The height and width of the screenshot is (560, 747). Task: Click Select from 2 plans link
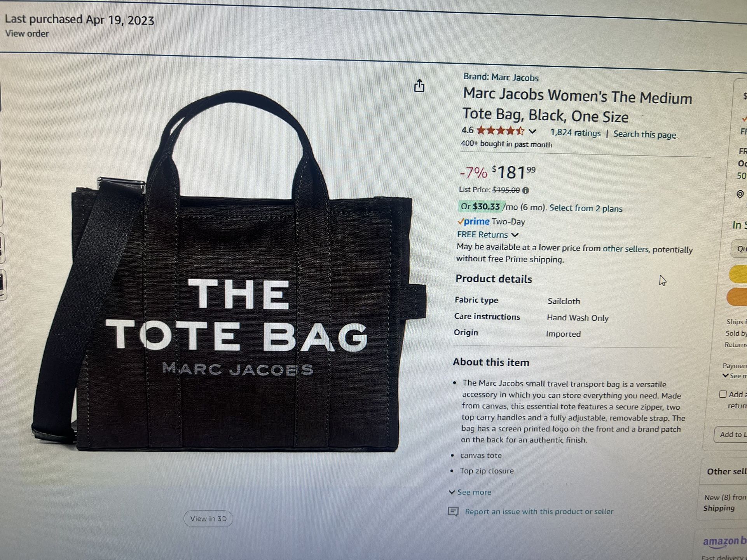586,208
